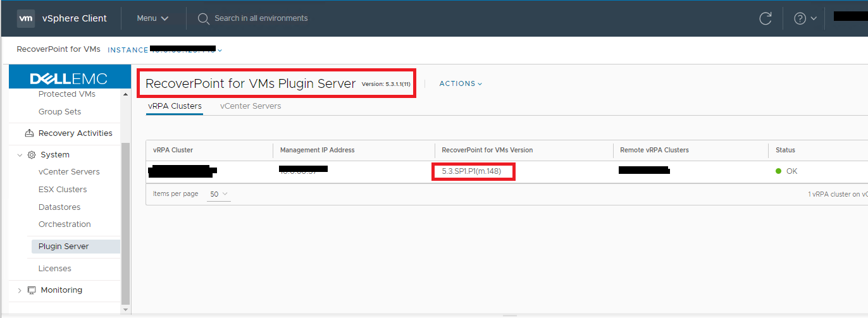Screen dimensions: 868x318
Task: Click the vSphere Client title
Action: 75,18
